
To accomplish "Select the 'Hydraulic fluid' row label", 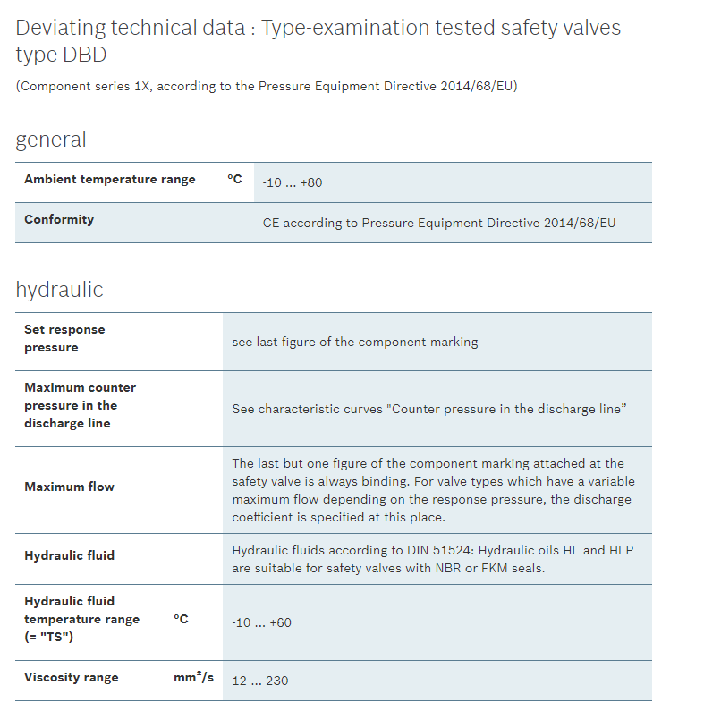I will point(69,555).
